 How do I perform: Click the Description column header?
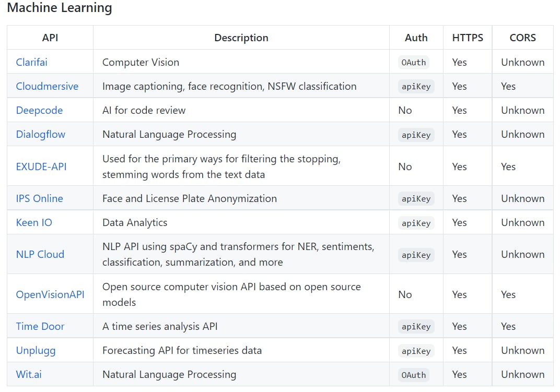coord(241,38)
